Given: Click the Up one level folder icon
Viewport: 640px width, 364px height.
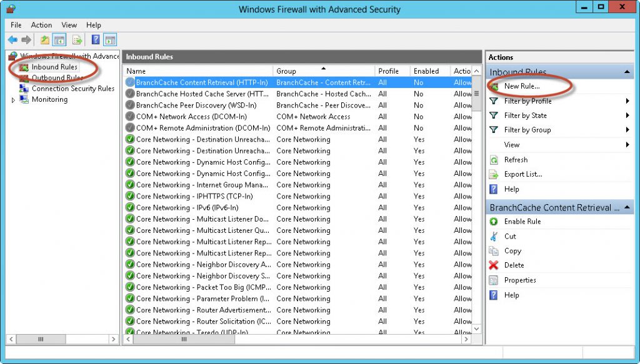Looking at the screenshot, I should point(45,40).
